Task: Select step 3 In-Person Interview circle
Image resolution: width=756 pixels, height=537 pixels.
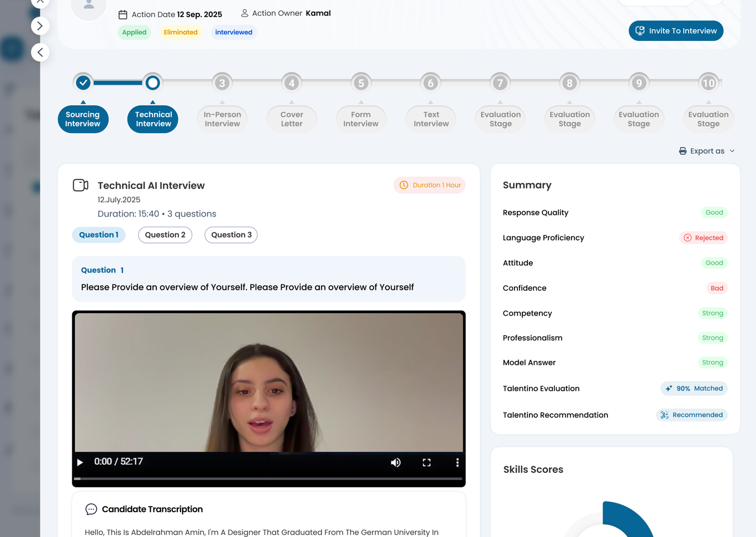Action: pyautogui.click(x=222, y=83)
